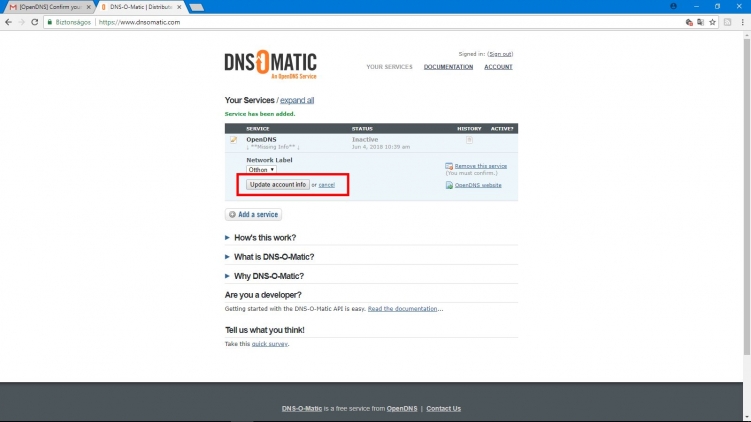The width and height of the screenshot is (751, 422).
Task: Expand the How's this work? section
Action: coord(265,238)
